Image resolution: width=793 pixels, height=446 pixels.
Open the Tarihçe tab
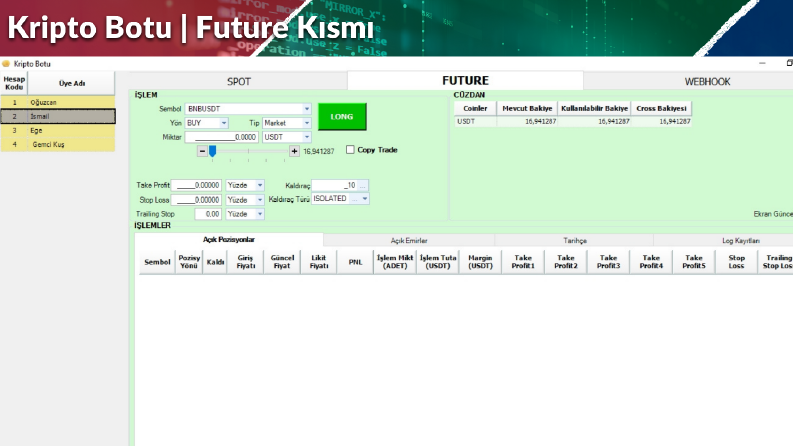tap(575, 241)
